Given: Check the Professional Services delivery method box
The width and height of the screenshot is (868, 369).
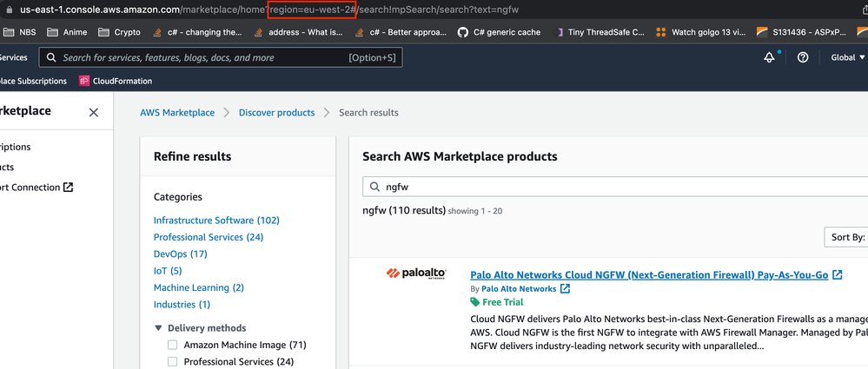Looking at the screenshot, I should [x=172, y=361].
